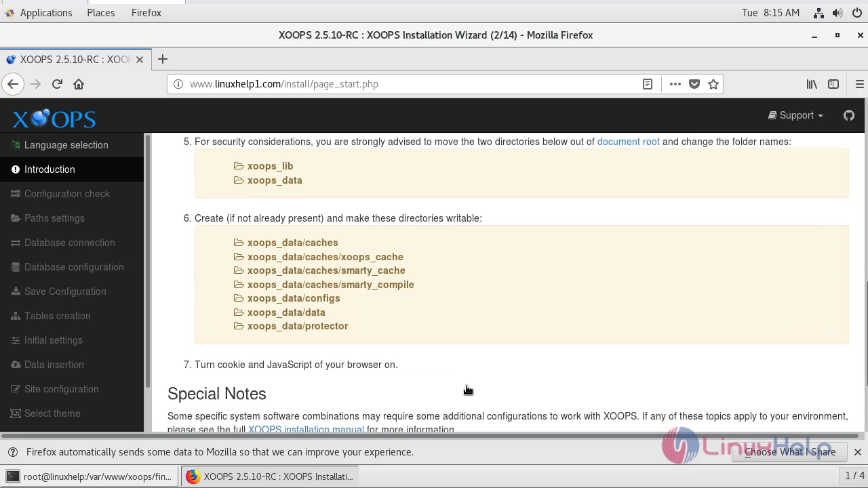Toggle reader view icon in address bar
This screenshot has height=488, width=868.
(x=648, y=84)
